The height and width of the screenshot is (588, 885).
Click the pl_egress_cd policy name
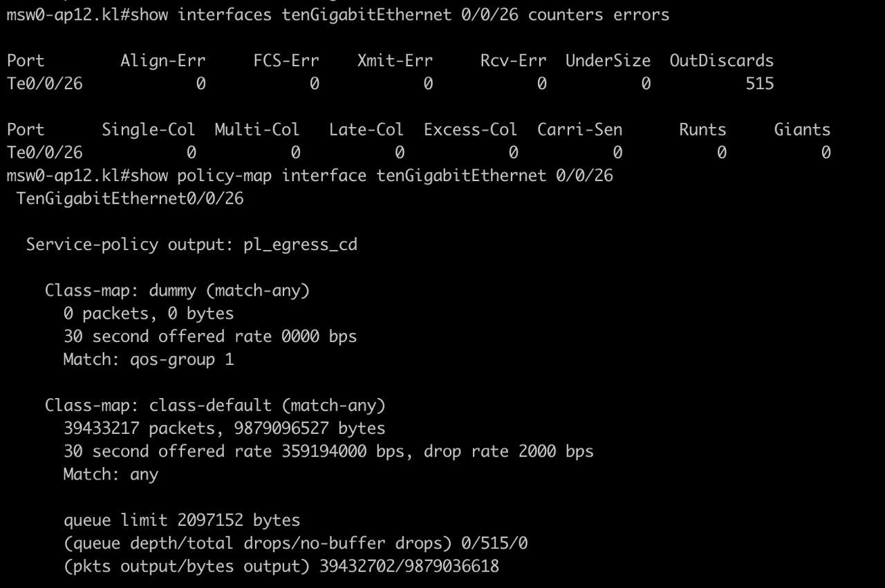click(300, 245)
